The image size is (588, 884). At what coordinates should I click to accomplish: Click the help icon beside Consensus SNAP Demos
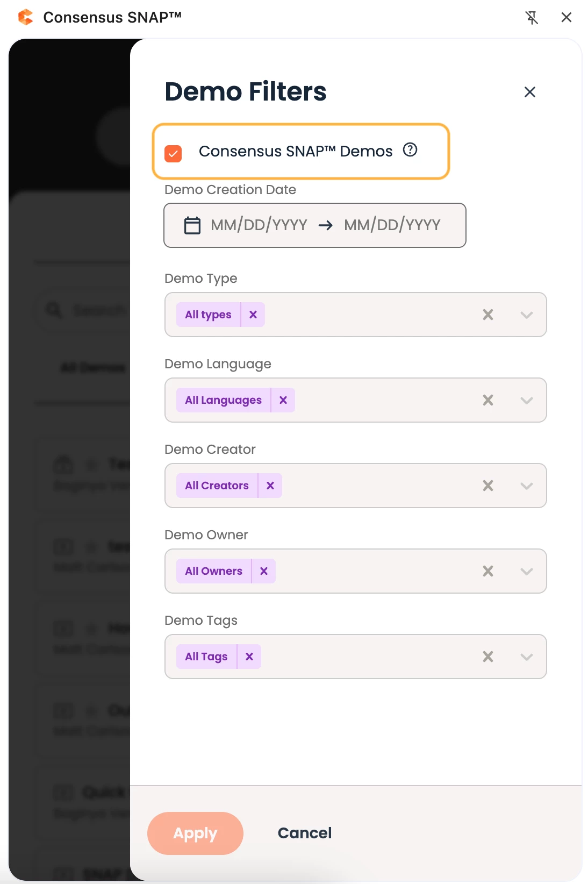pyautogui.click(x=410, y=150)
